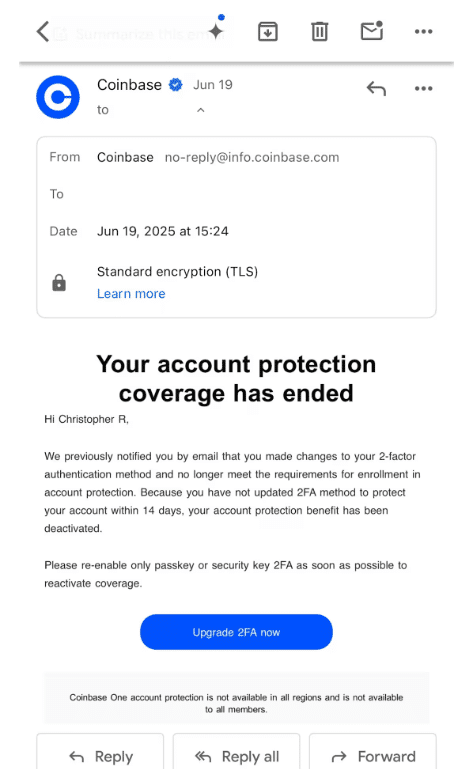The height and width of the screenshot is (769, 472).
Task: Tap the Reply all button
Action: point(236,754)
